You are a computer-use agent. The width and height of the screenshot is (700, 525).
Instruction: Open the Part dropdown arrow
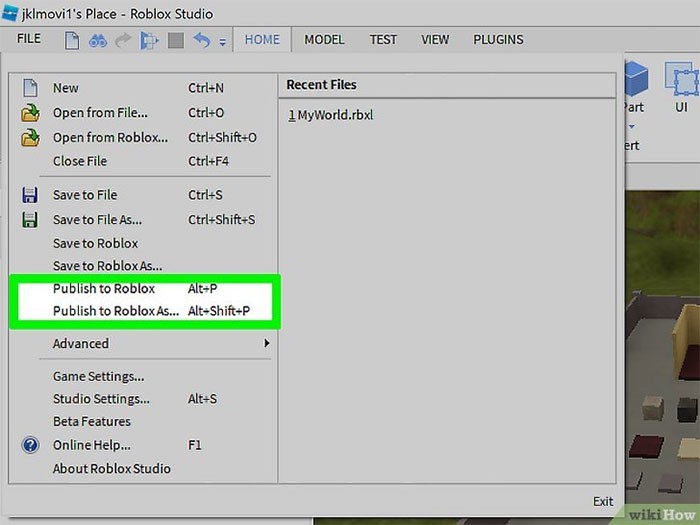click(x=632, y=126)
